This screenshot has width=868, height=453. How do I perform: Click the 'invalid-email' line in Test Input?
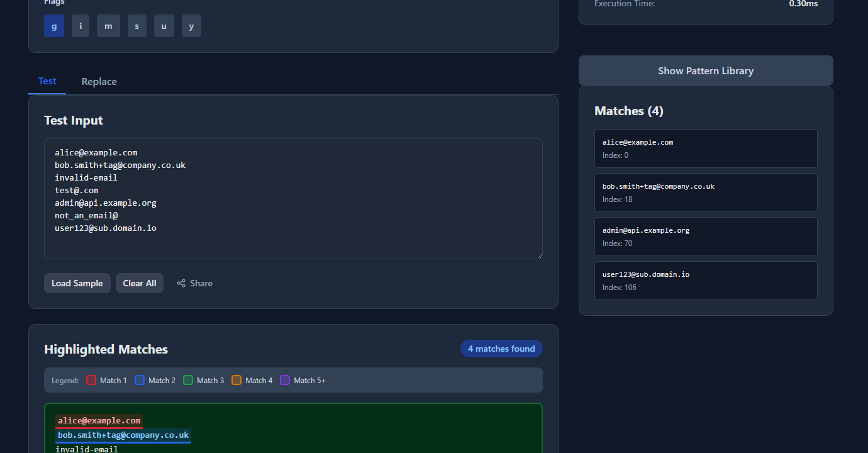pos(86,177)
